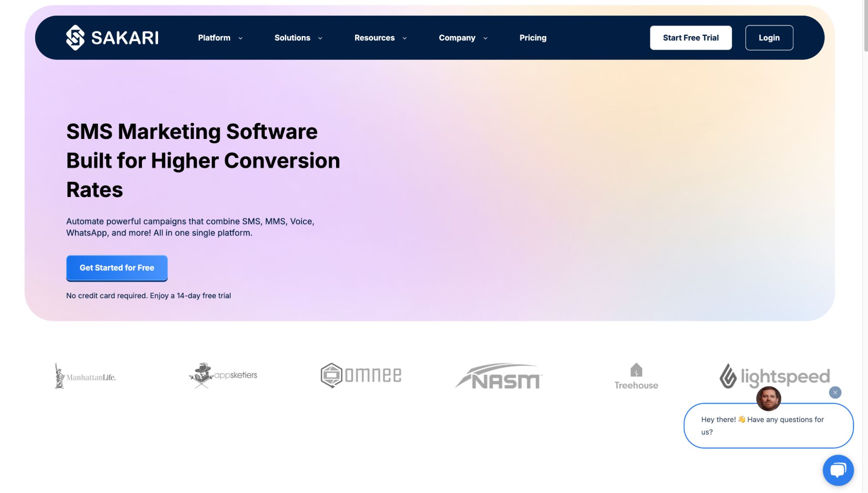The image size is (868, 493).
Task: Click the lightspeed logo
Action: (774, 376)
